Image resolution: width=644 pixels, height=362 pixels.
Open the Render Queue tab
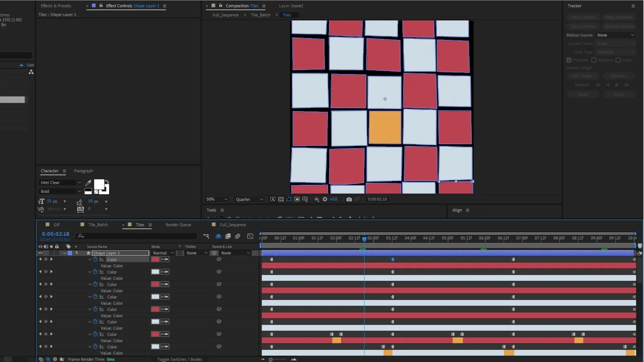pos(178,225)
